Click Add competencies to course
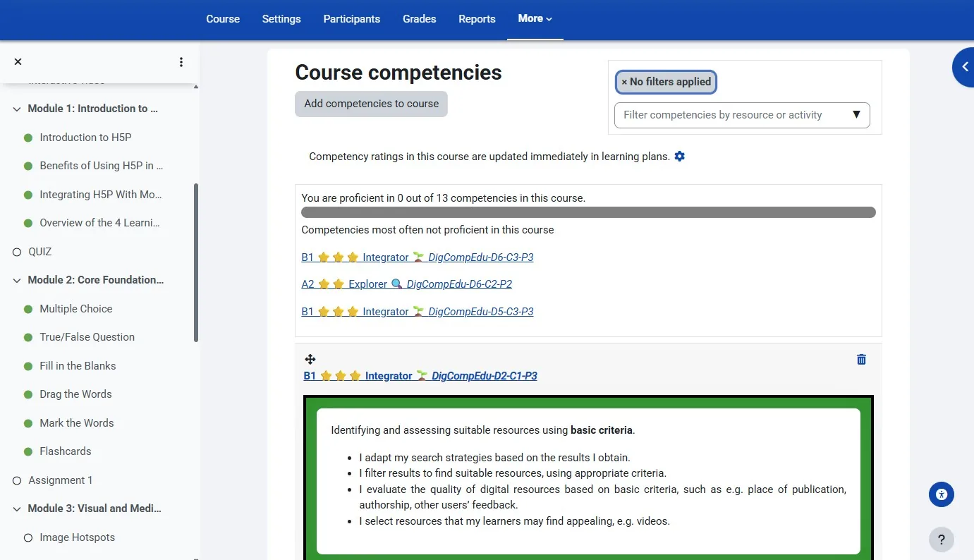Viewport: 974px width, 560px height. point(371,104)
